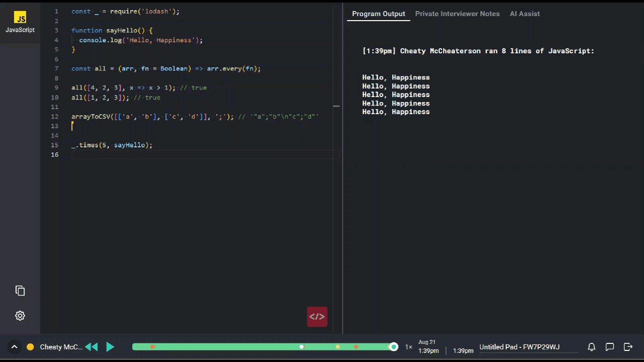Open Private Interviewer Notes tab
Viewport: 644px width, 362px height.
point(457,14)
